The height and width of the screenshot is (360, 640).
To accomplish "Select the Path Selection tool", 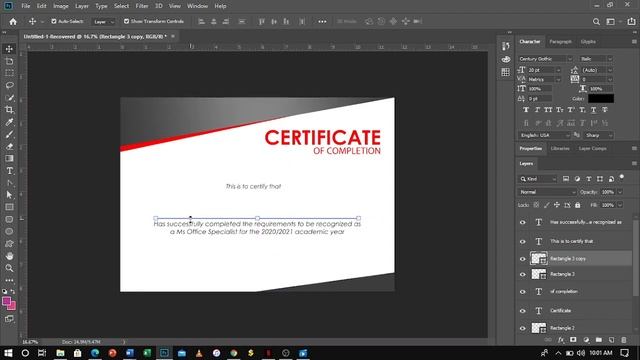I will click(x=9, y=195).
